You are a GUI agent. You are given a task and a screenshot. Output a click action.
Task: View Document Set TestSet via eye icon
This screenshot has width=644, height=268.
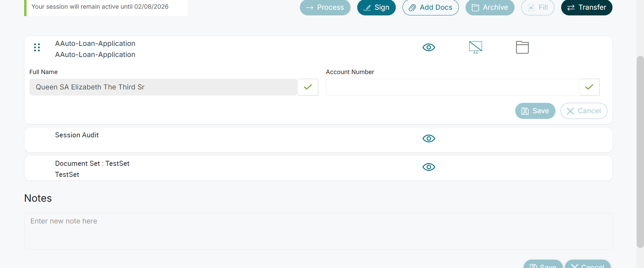click(x=429, y=167)
